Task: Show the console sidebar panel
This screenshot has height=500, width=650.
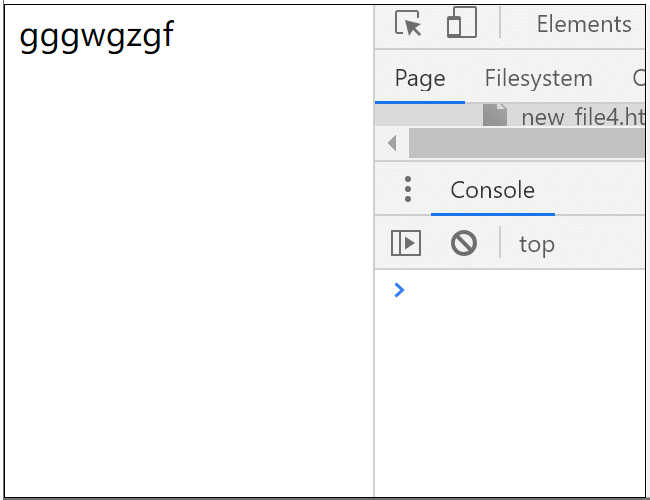Action: tap(406, 243)
